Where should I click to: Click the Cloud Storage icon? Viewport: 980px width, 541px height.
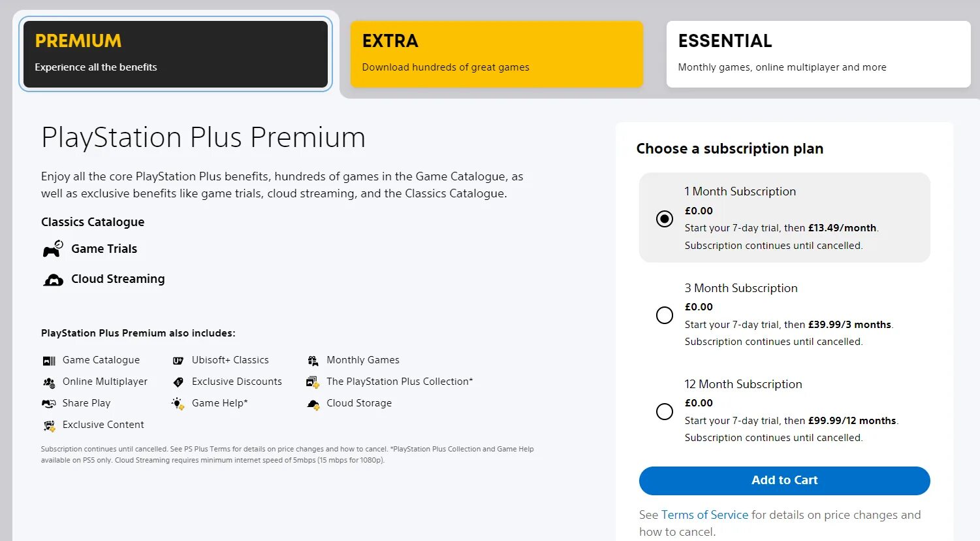tap(313, 404)
